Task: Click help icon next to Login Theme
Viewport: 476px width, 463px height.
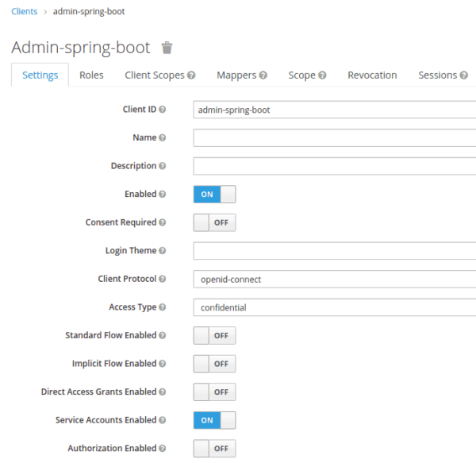Action: point(163,251)
